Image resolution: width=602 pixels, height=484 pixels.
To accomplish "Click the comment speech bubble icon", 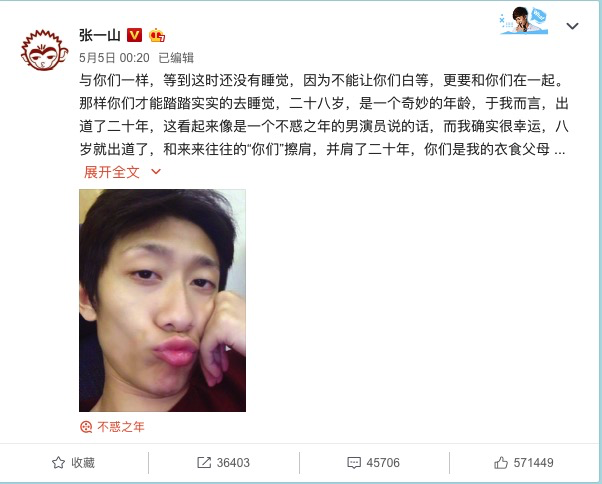I will [x=354, y=463].
